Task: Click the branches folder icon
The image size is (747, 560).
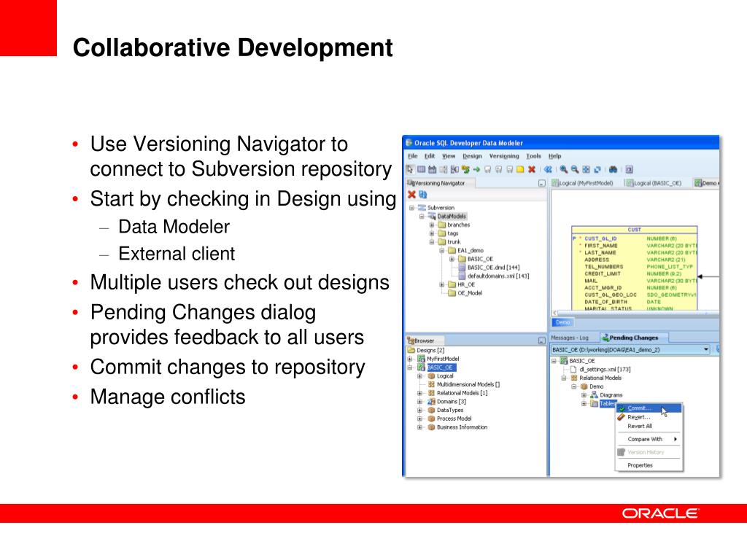Action: point(441,225)
